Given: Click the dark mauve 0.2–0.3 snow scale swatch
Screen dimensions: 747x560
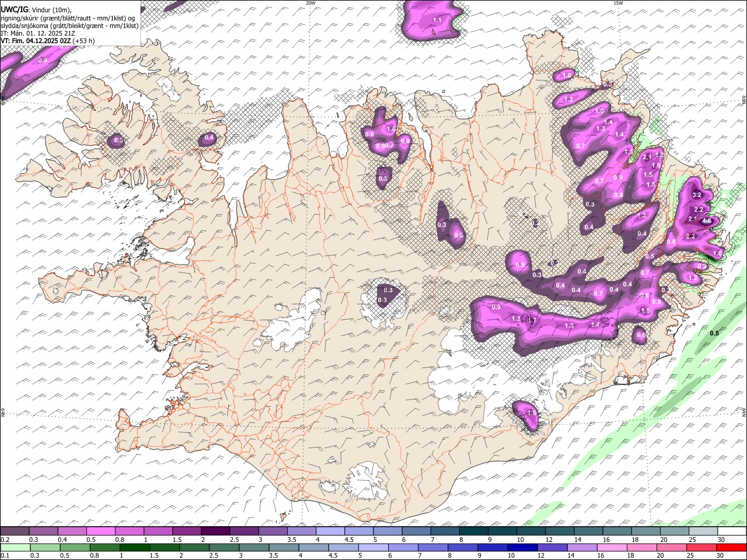Looking at the screenshot, I should [15, 531].
